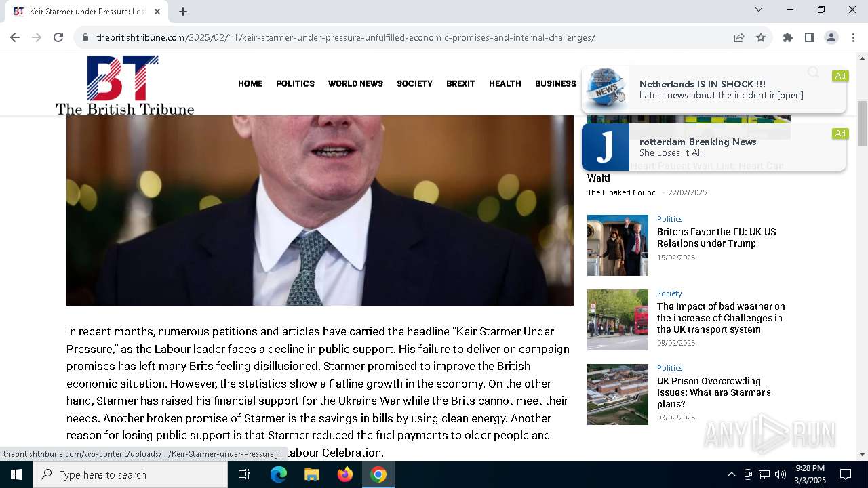868x488 pixels.
Task: Open the Chrome three-dot menu
Action: pyautogui.click(x=853, y=37)
